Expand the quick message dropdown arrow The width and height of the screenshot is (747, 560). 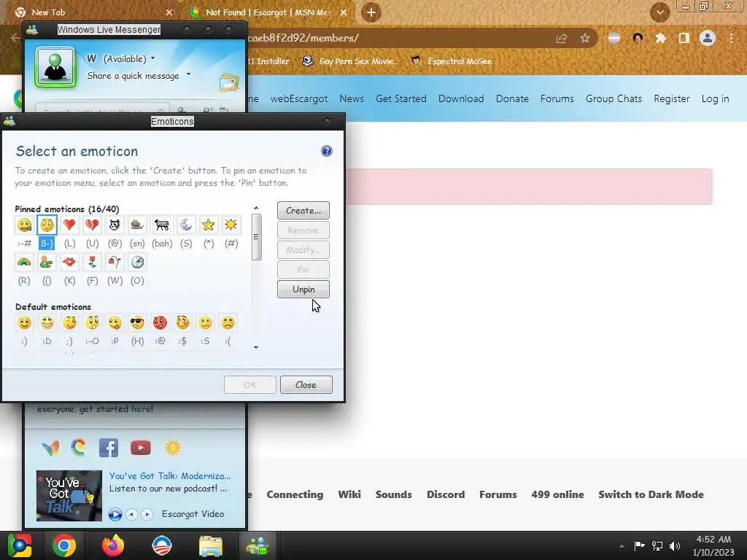point(189,74)
